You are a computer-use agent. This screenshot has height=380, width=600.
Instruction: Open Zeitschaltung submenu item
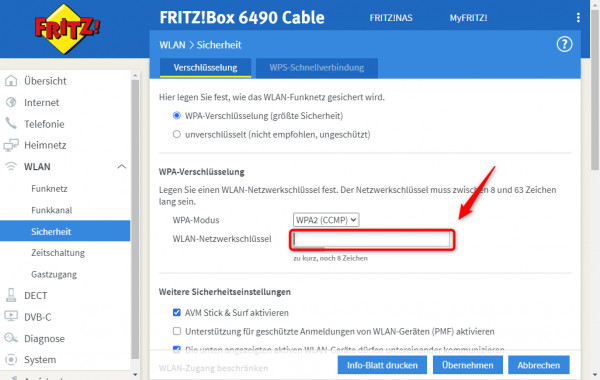58,253
